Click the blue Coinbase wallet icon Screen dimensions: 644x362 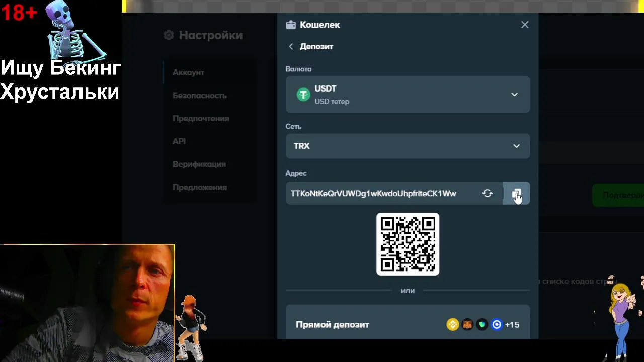(x=497, y=325)
